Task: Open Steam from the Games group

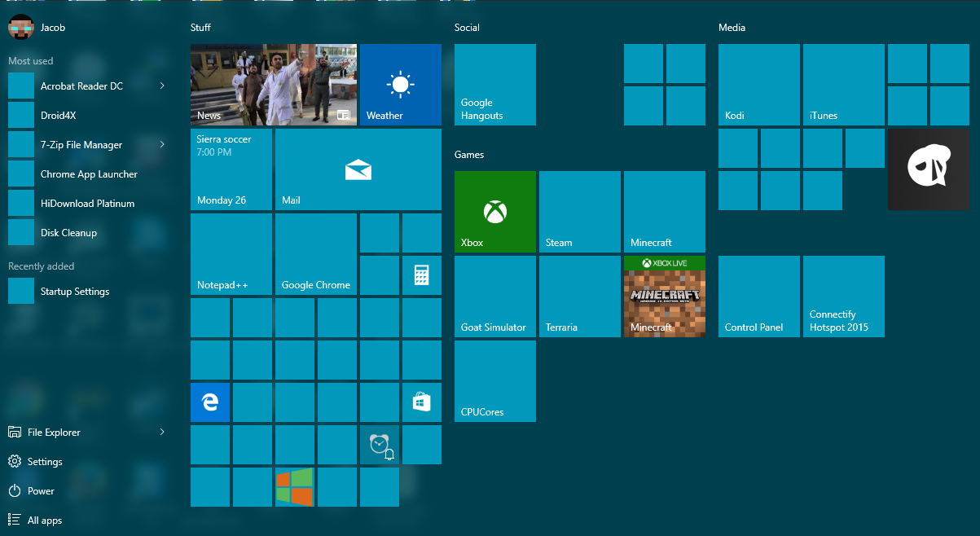Action: pos(579,211)
